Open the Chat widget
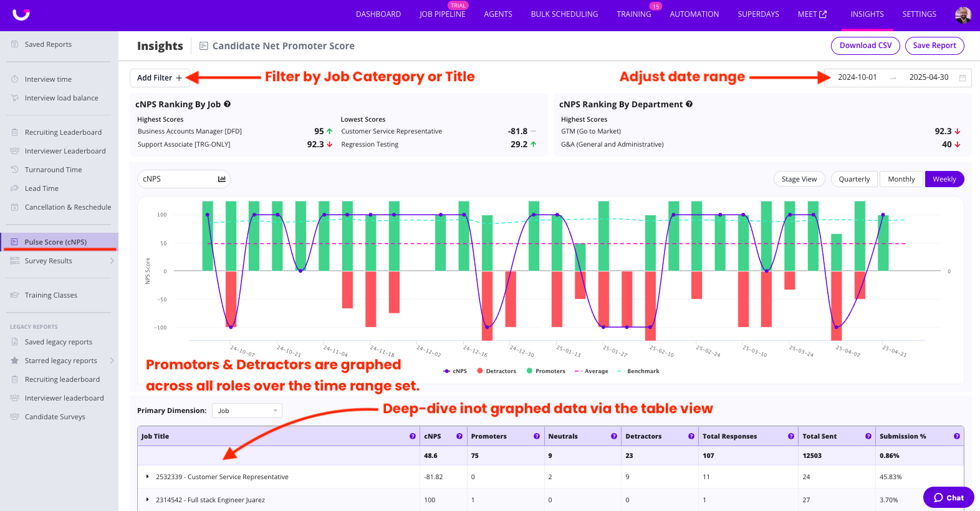 point(949,497)
